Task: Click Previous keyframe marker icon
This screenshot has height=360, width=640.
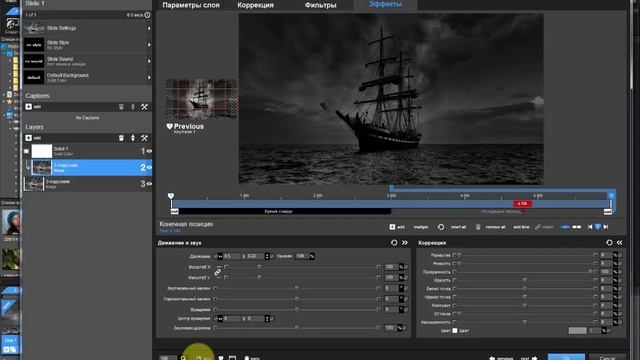Action: tap(170, 127)
